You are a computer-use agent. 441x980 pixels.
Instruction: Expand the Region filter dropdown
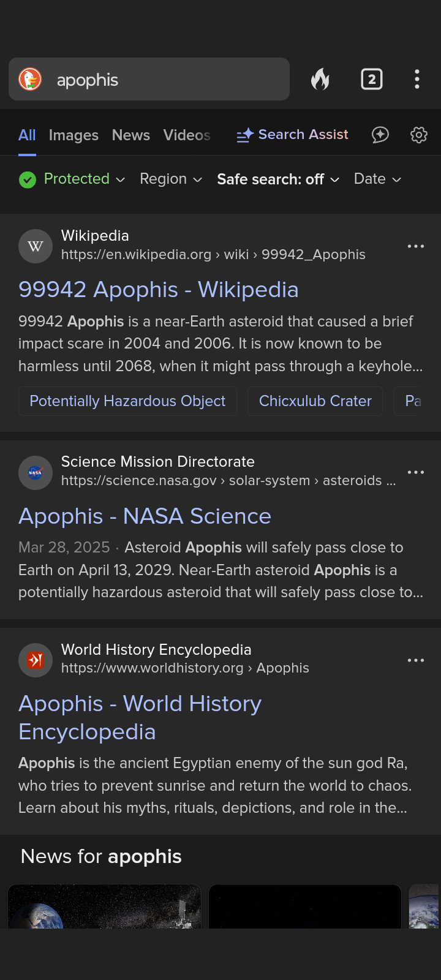171,179
